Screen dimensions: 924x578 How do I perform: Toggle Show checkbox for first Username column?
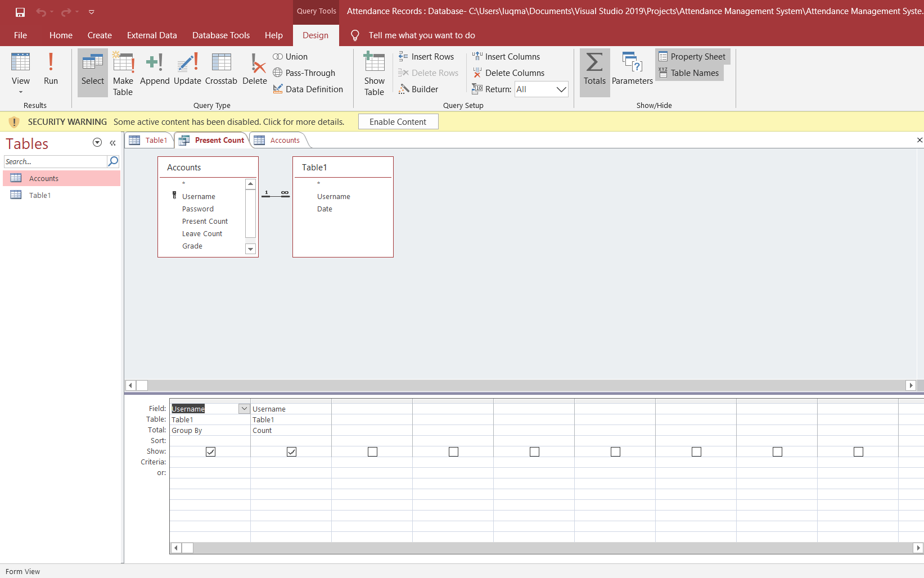(210, 451)
